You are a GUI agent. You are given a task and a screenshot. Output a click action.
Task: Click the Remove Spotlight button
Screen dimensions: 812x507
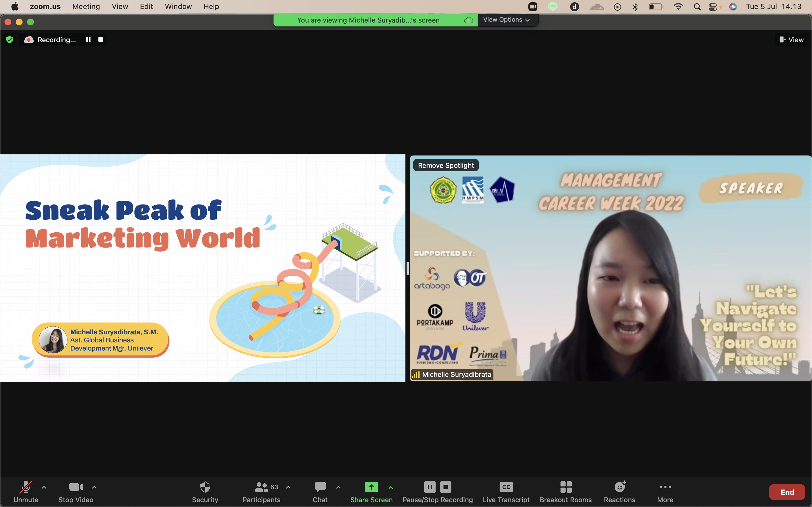[445, 165]
